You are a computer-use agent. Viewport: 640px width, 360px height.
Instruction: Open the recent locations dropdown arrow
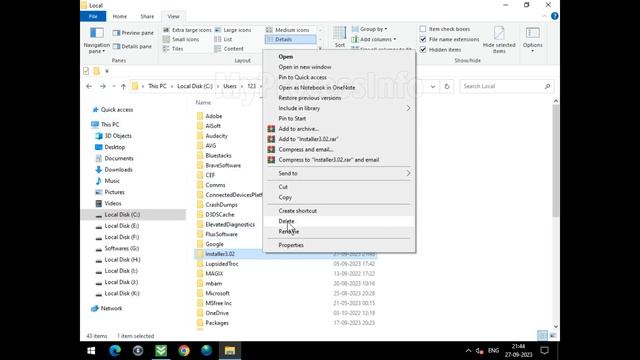(113, 87)
